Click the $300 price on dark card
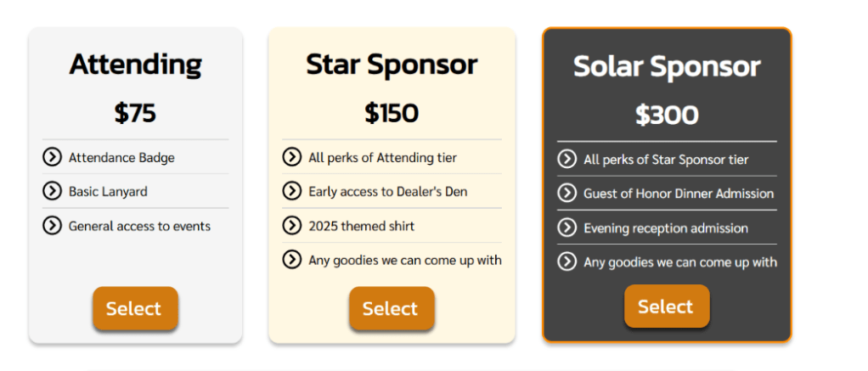The height and width of the screenshot is (371, 868). 667,115
